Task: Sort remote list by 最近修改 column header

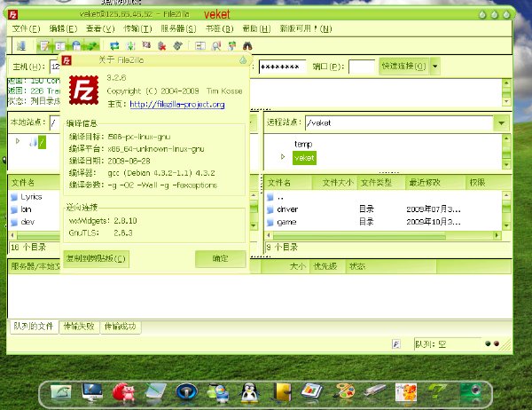Action: pos(435,183)
